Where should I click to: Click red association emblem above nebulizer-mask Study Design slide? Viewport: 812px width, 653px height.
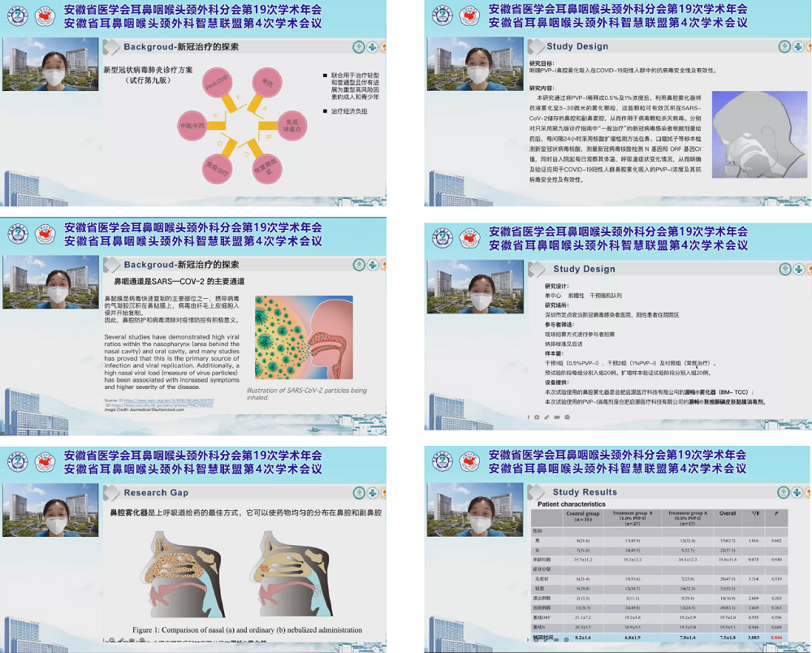(469, 16)
